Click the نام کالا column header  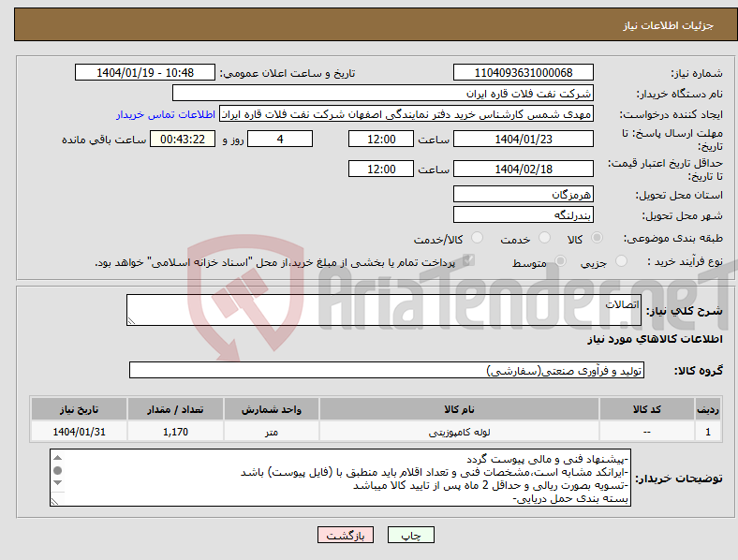459,409
